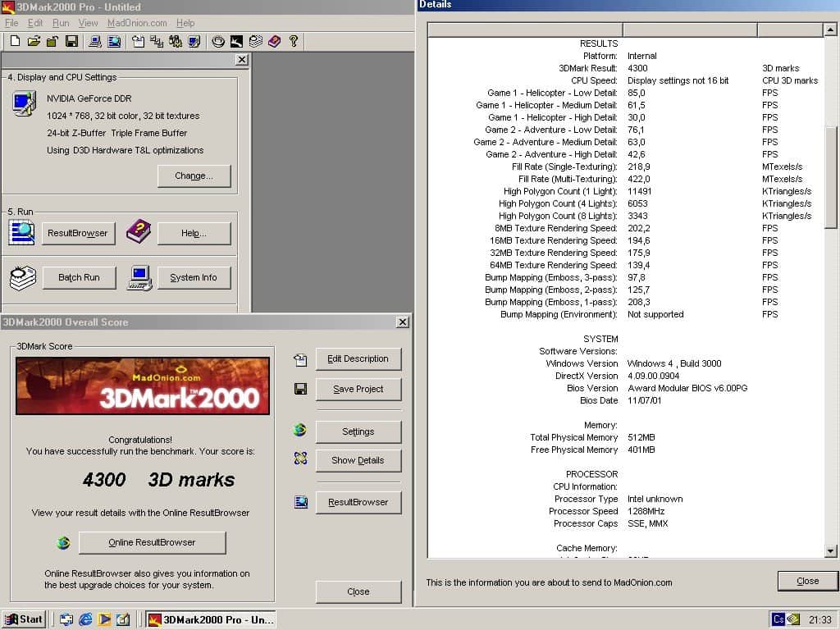Viewport: 840px width, 630px height.
Task: Click the Change... display settings button
Action: tap(194, 176)
